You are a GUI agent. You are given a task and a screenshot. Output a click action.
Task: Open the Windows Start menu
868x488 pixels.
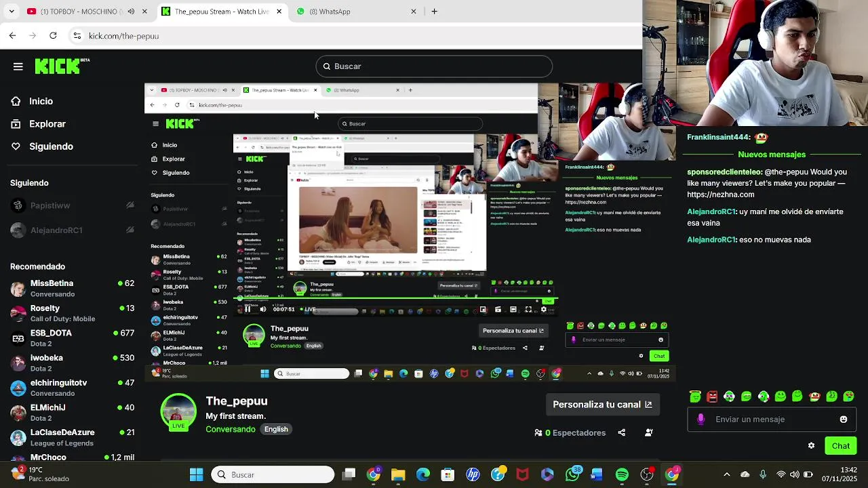(197, 474)
